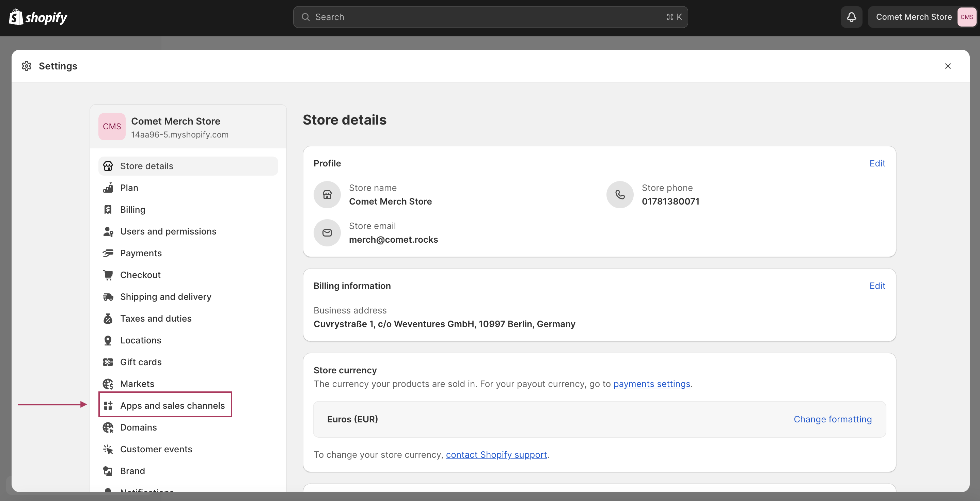980x501 pixels.
Task: Click the Taxes and duties icon
Action: 108,319
